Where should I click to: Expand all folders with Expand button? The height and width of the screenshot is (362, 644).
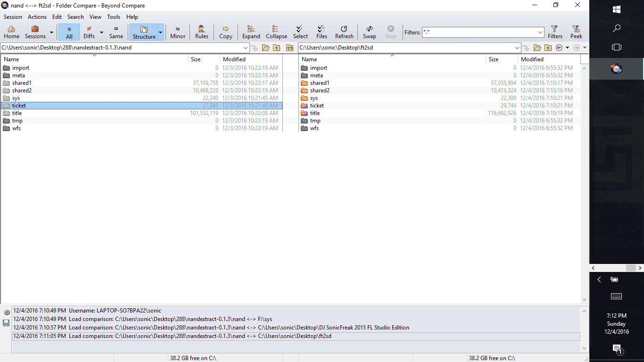251,32
